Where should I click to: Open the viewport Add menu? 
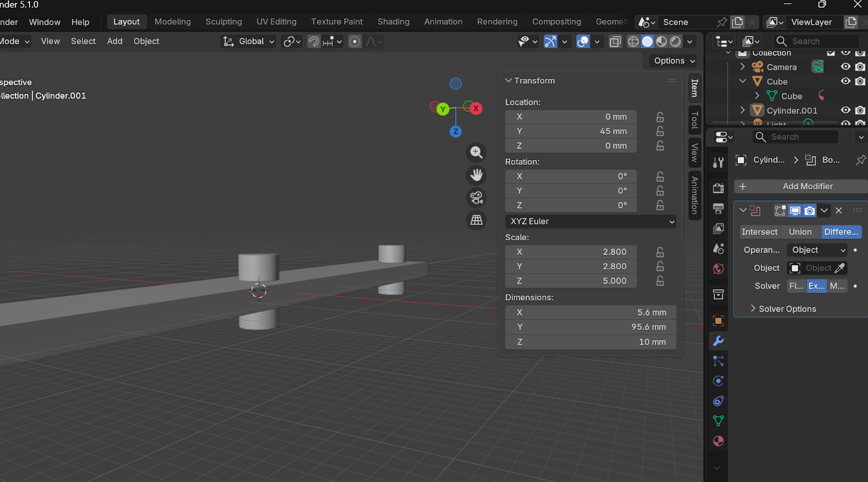tap(115, 41)
